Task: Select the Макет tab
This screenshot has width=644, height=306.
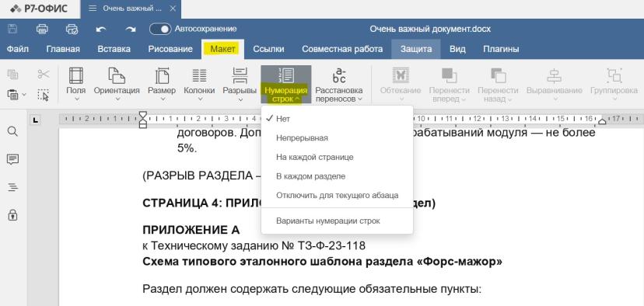Action: pos(222,49)
